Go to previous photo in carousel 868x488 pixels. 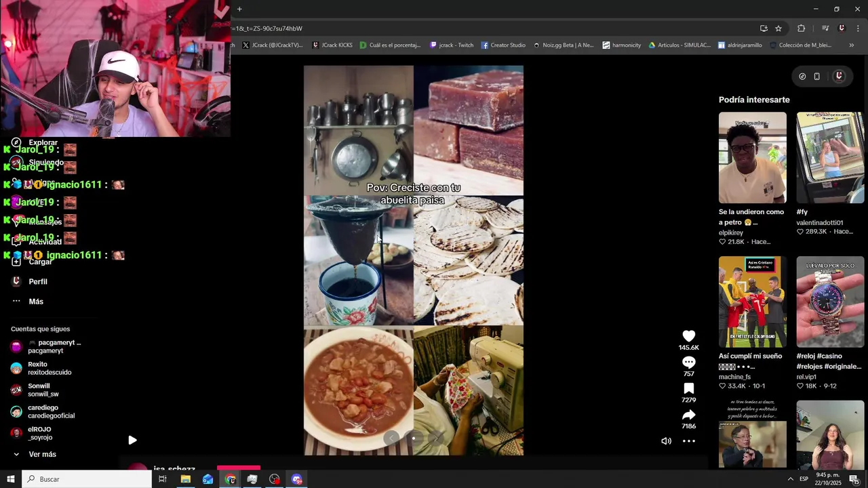(391, 438)
